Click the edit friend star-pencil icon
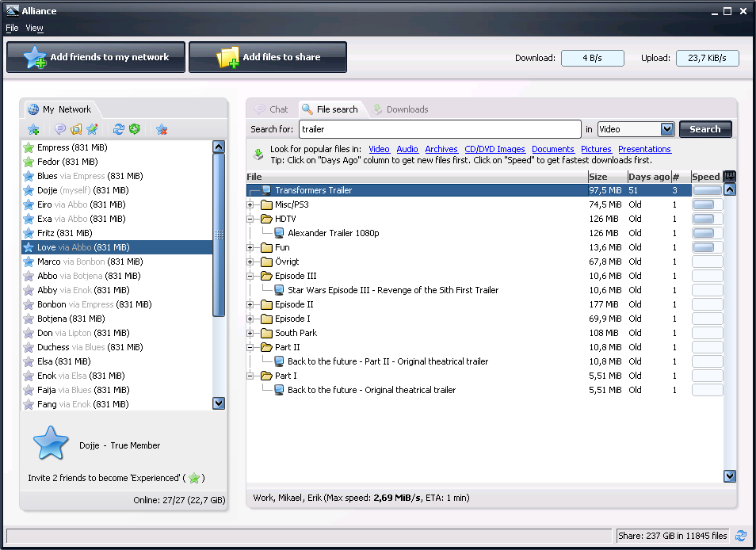756x550 pixels. pyautogui.click(x=92, y=129)
